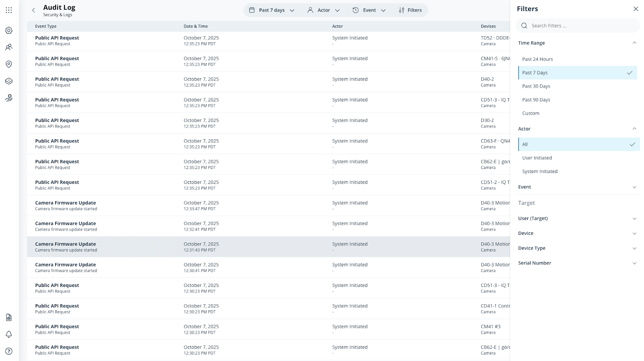The width and height of the screenshot is (644, 361).
Task: Open the apps grid menu icon
Action: 9,10
